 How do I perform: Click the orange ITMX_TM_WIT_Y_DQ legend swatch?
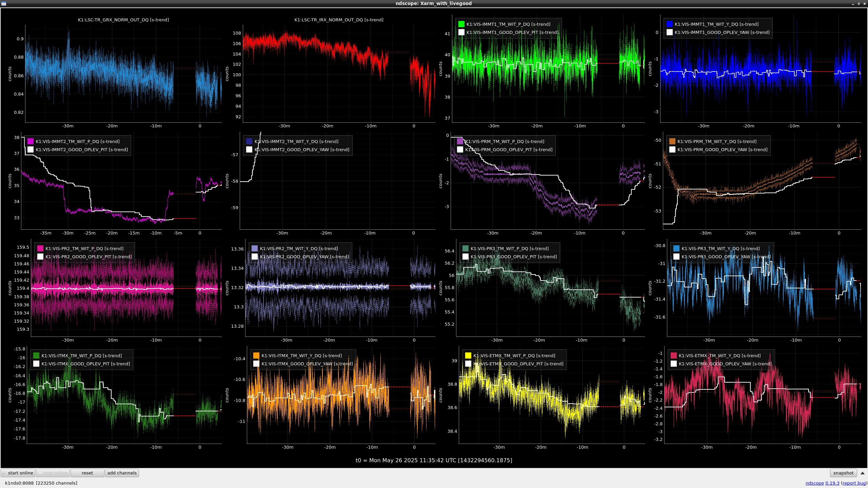[x=256, y=355]
